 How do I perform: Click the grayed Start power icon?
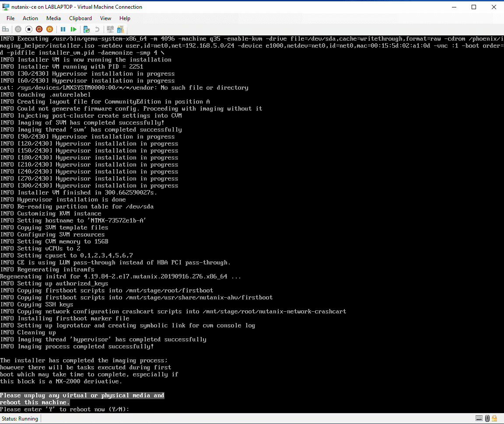18,29
